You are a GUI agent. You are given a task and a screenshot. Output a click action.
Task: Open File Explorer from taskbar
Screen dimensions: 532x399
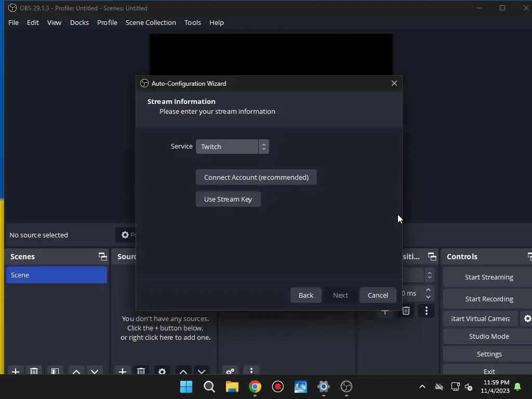point(232,387)
